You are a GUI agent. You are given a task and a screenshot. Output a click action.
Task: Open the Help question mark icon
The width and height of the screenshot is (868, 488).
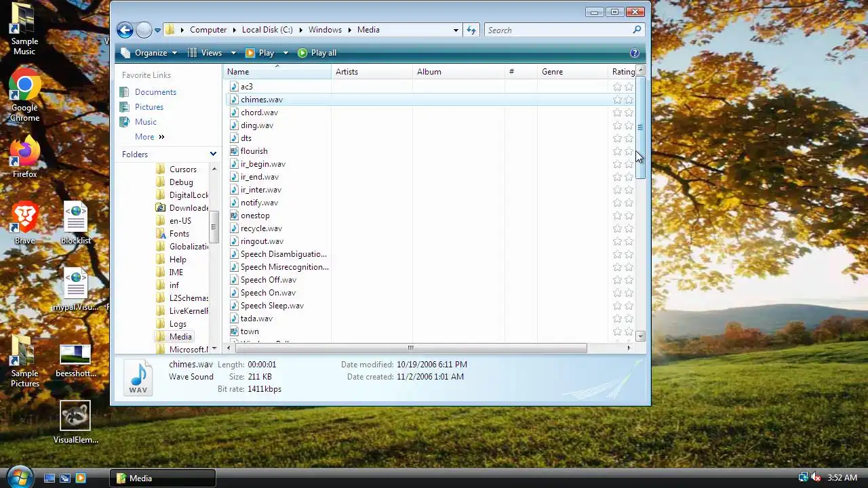pyautogui.click(x=635, y=53)
